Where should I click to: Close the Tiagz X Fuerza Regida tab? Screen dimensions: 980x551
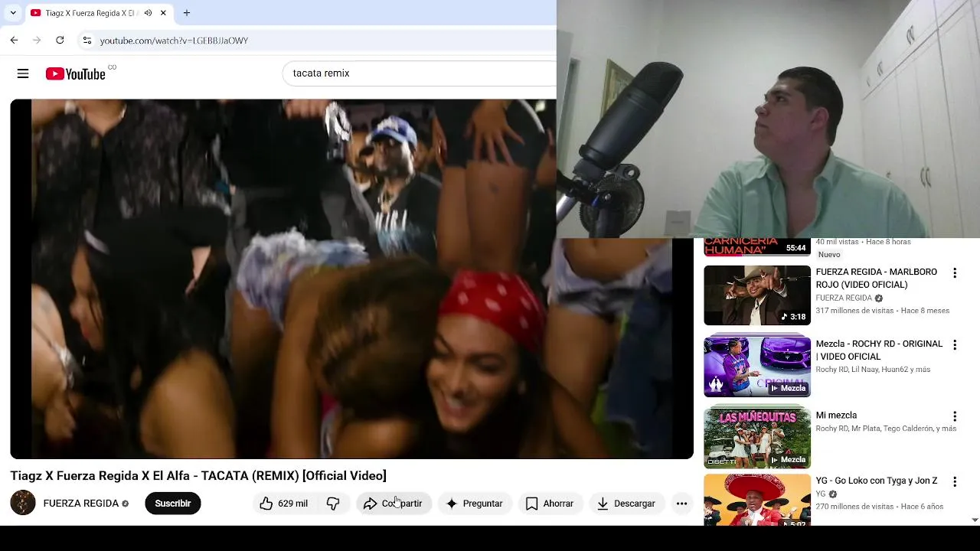pos(163,13)
